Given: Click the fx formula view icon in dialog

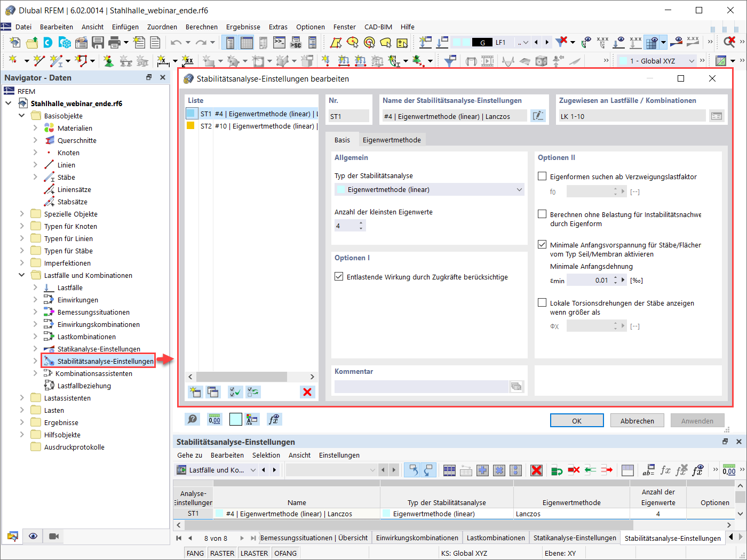Looking at the screenshot, I should coord(274,420).
